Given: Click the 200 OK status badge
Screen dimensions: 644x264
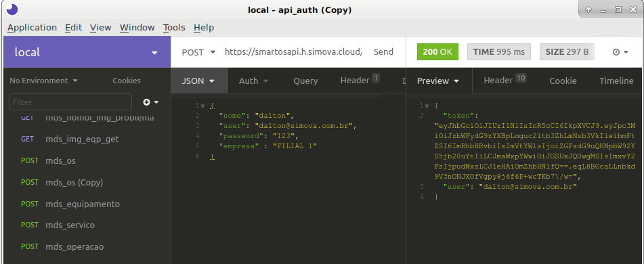Looking at the screenshot, I should [x=437, y=52].
